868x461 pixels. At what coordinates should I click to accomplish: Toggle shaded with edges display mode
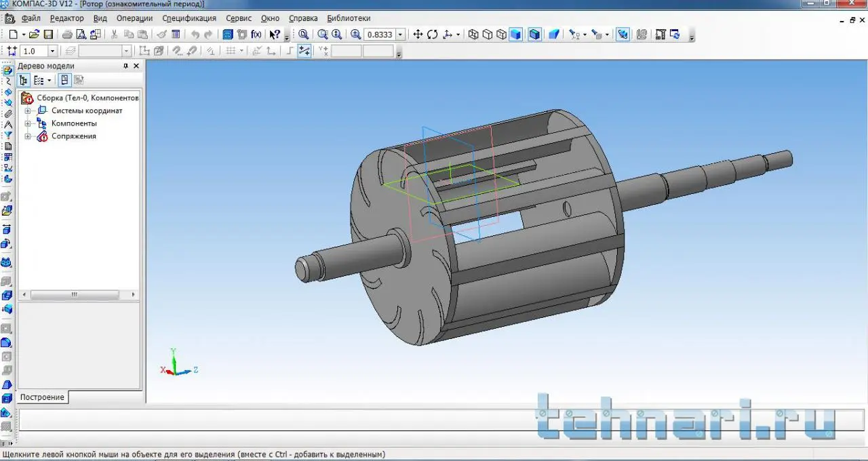534,34
